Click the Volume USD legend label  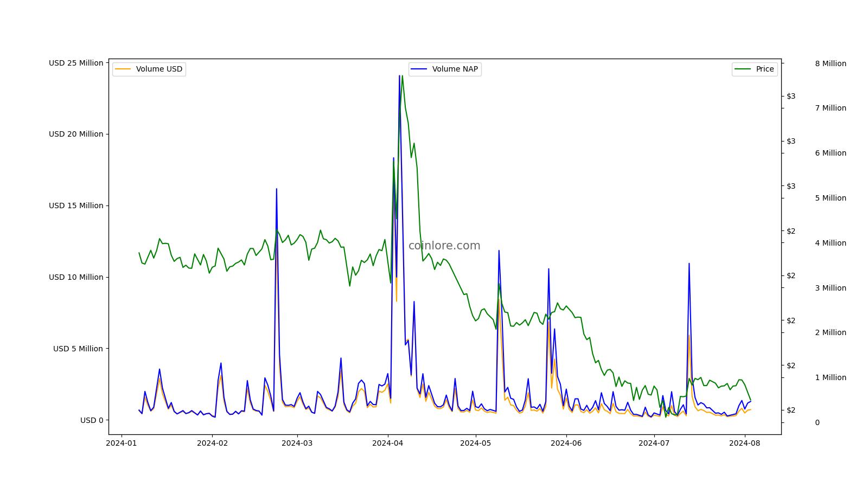click(159, 69)
